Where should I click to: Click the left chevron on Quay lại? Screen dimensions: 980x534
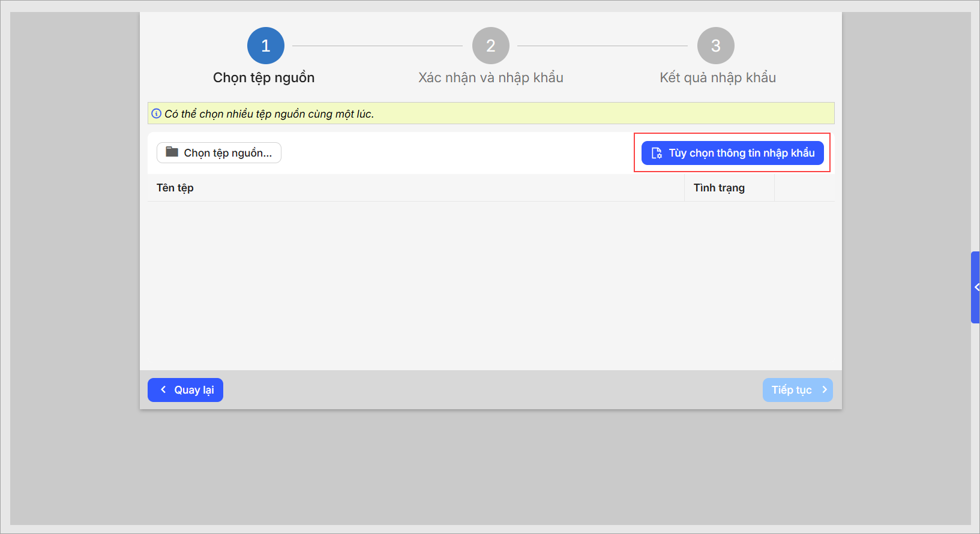163,389
